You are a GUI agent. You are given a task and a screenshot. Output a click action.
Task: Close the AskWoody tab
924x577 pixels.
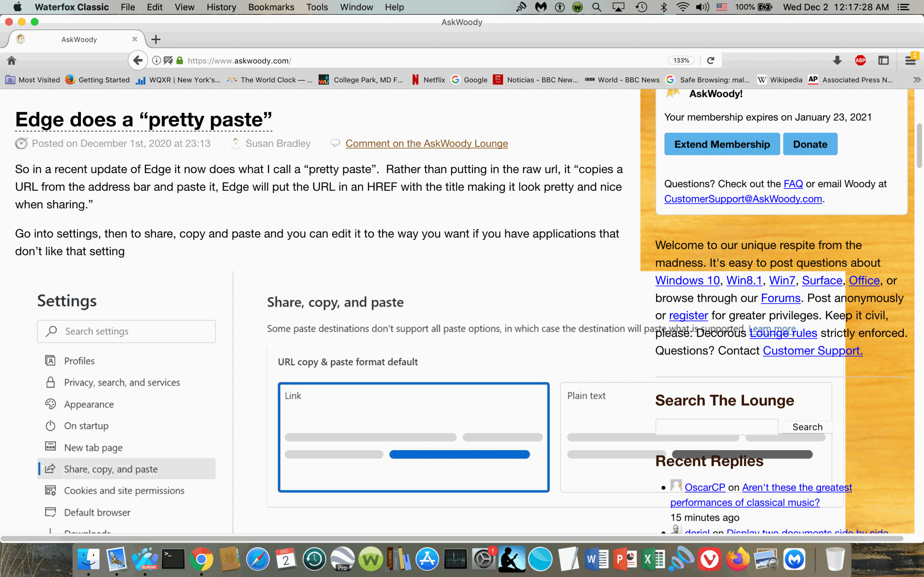[134, 39]
